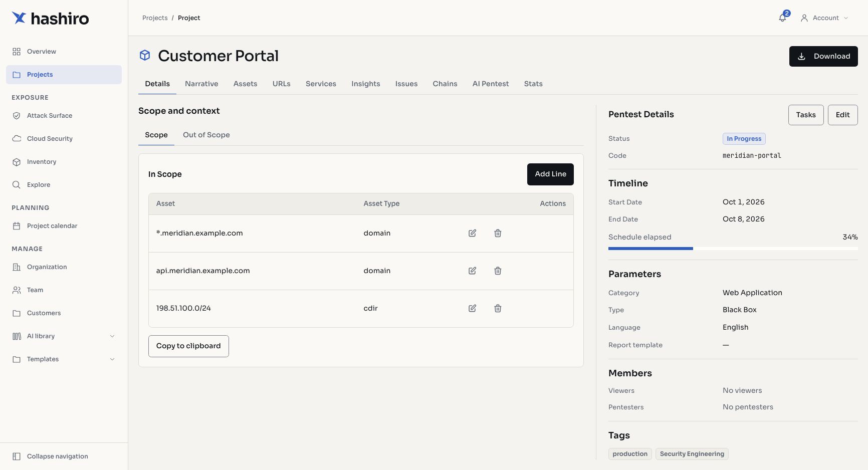Click the Download button
Image resolution: width=868 pixels, height=470 pixels.
click(823, 56)
